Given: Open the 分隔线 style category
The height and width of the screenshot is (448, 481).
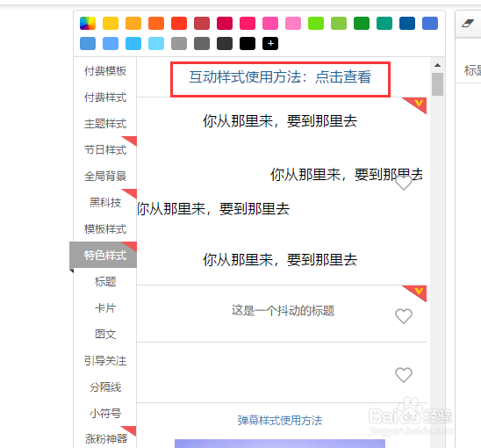Looking at the screenshot, I should click(x=105, y=387).
